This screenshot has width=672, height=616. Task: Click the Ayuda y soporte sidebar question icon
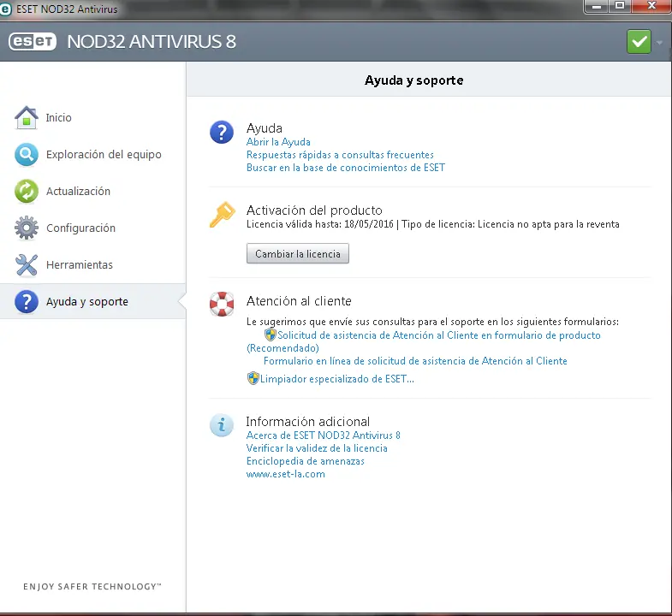[27, 301]
